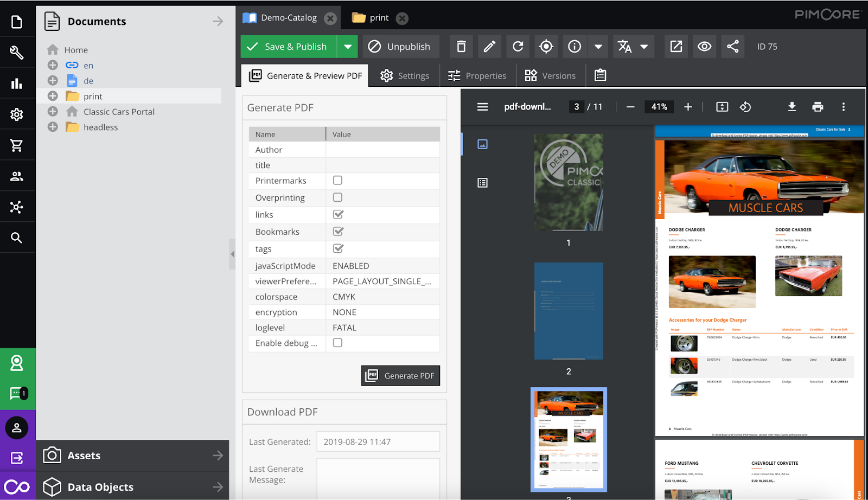Open the translation icon in toolbar

pos(625,47)
